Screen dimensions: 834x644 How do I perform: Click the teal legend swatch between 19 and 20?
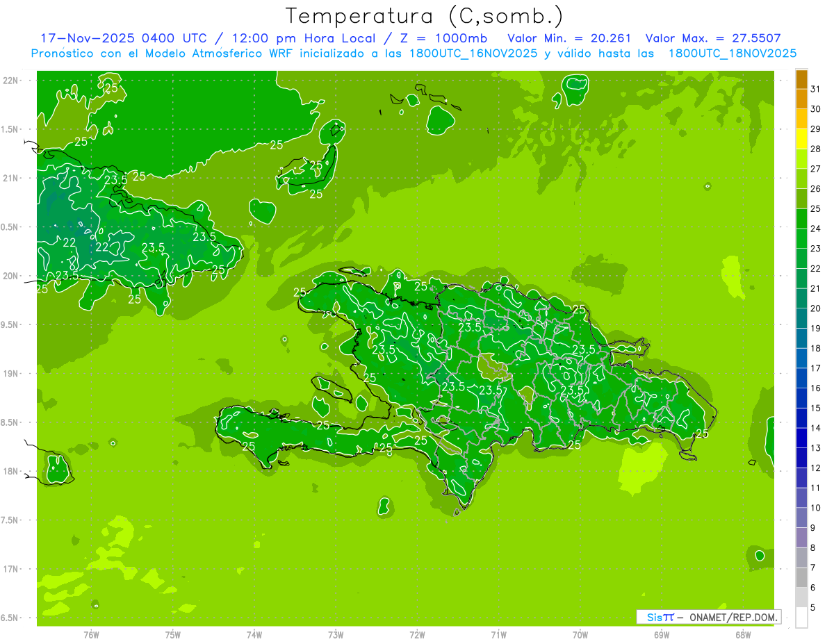coord(801,318)
